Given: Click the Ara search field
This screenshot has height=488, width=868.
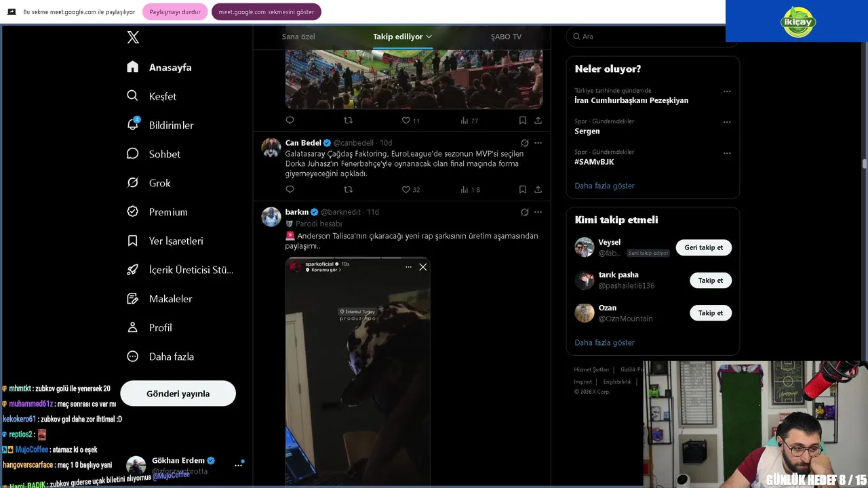Looking at the screenshot, I should point(652,37).
